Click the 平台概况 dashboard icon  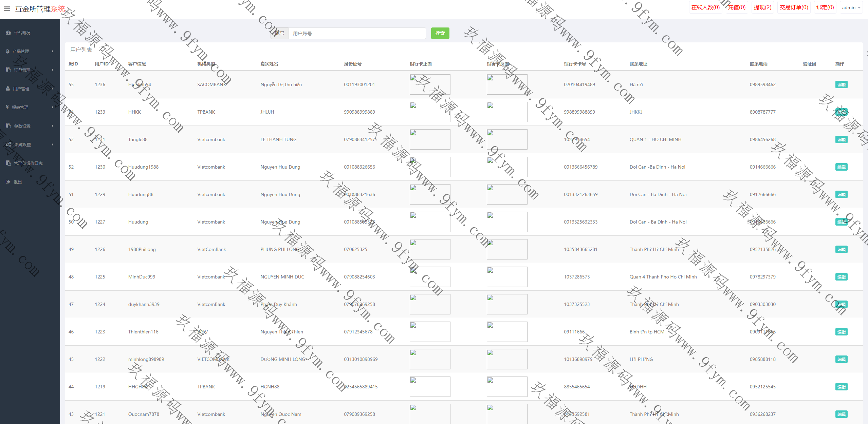point(8,33)
